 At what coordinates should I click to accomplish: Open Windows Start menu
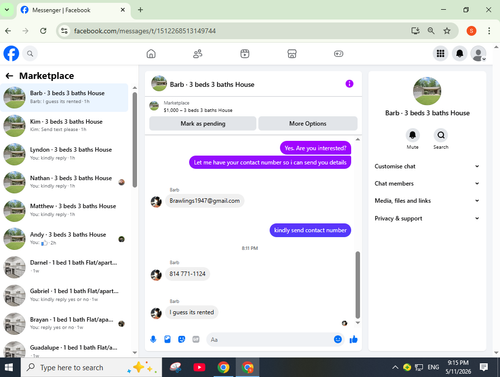[9, 367]
